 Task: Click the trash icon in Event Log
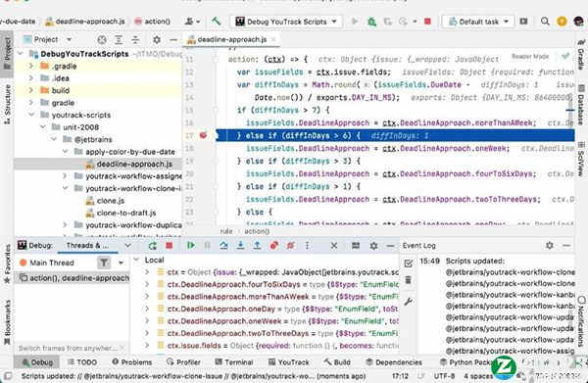tap(409, 280)
